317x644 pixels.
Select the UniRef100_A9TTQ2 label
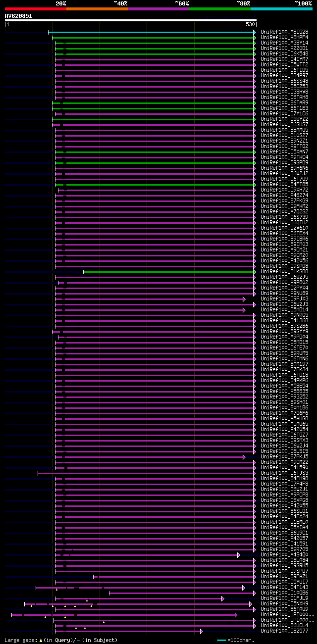click(x=284, y=146)
